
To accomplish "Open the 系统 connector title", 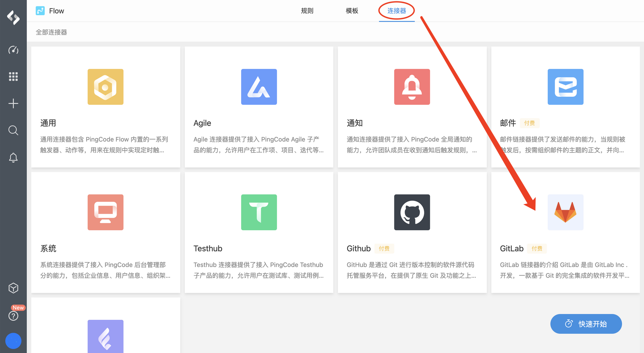I will point(48,249).
